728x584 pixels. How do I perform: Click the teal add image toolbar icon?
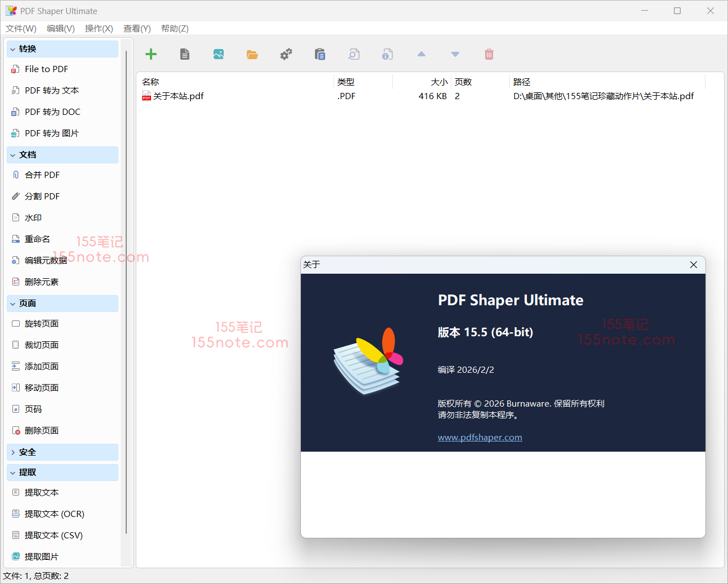pyautogui.click(x=219, y=54)
